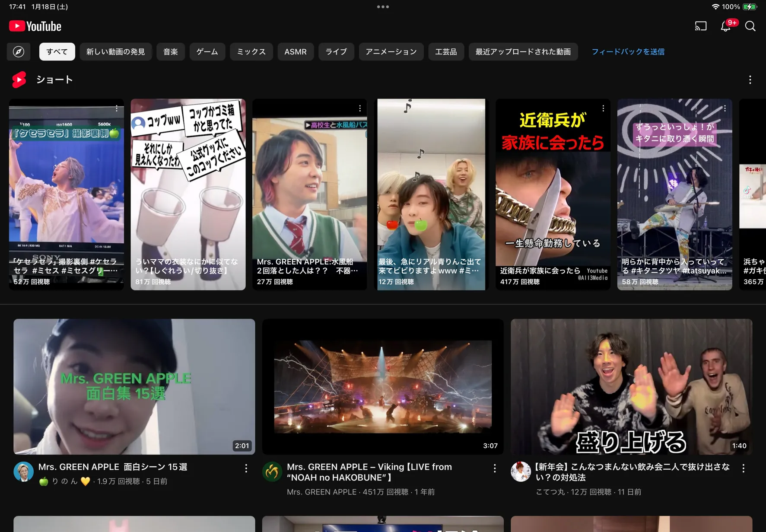This screenshot has width=766, height=532.
Task: Open title 【新年会】こんなつまんない飲み会
Action: [633, 472]
